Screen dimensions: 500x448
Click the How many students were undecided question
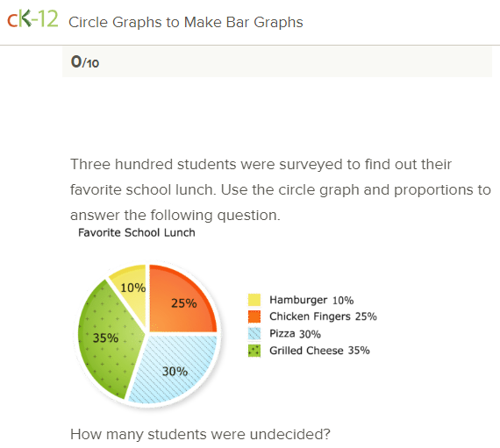click(x=200, y=434)
